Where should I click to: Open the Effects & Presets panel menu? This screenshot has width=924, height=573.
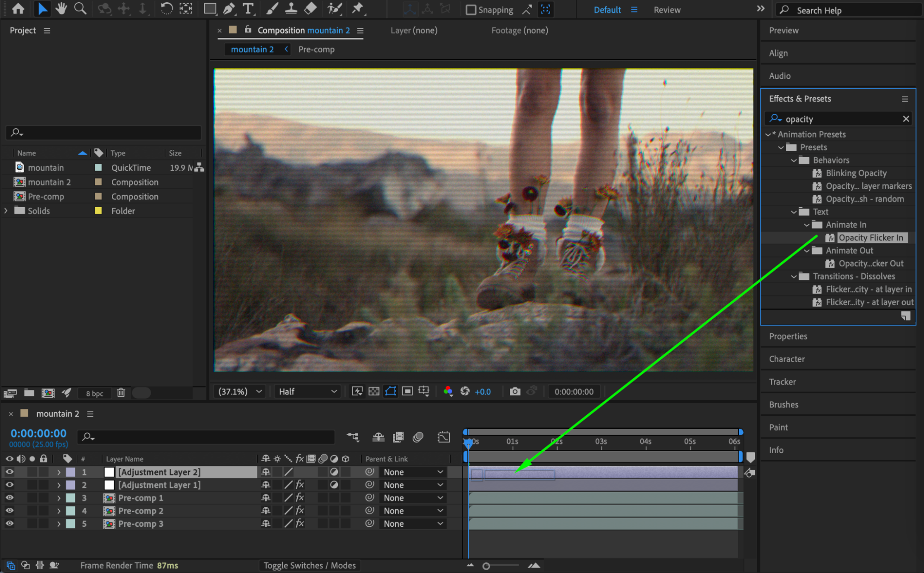click(x=905, y=99)
